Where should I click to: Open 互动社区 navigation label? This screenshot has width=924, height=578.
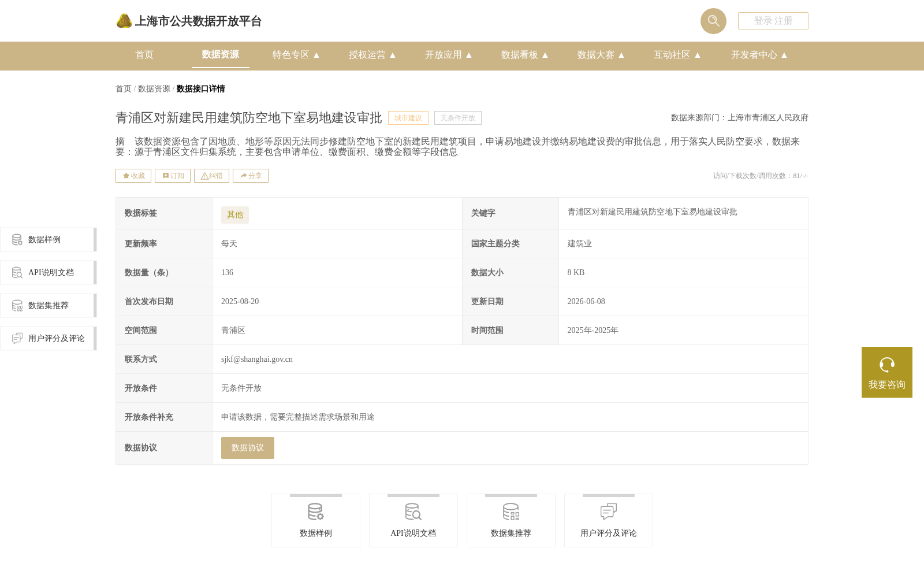pyautogui.click(x=672, y=55)
